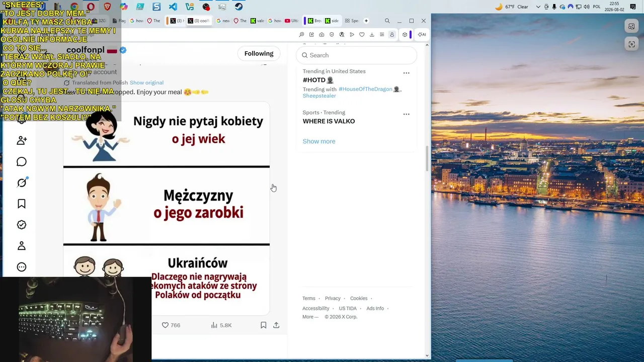This screenshot has height=362, width=644.
Task: Switch to the Google 'new' tab
Action: [x=223, y=21]
